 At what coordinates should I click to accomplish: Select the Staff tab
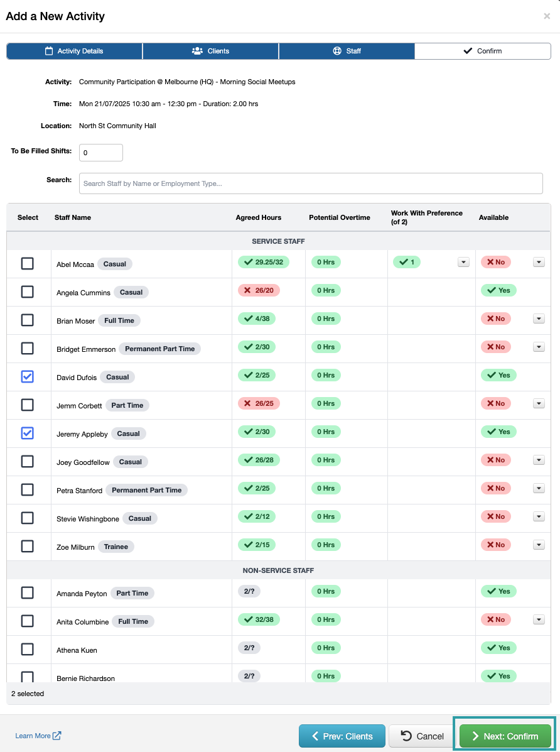[x=347, y=51]
